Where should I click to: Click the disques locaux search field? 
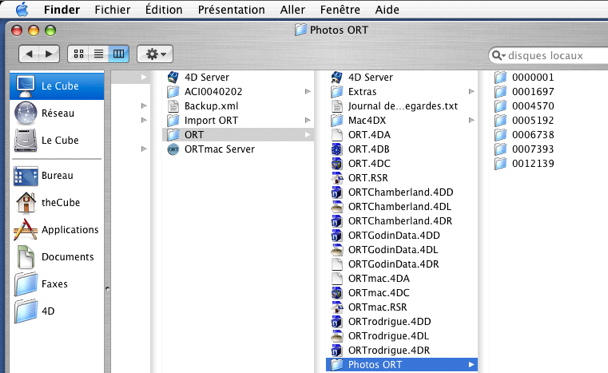point(548,55)
